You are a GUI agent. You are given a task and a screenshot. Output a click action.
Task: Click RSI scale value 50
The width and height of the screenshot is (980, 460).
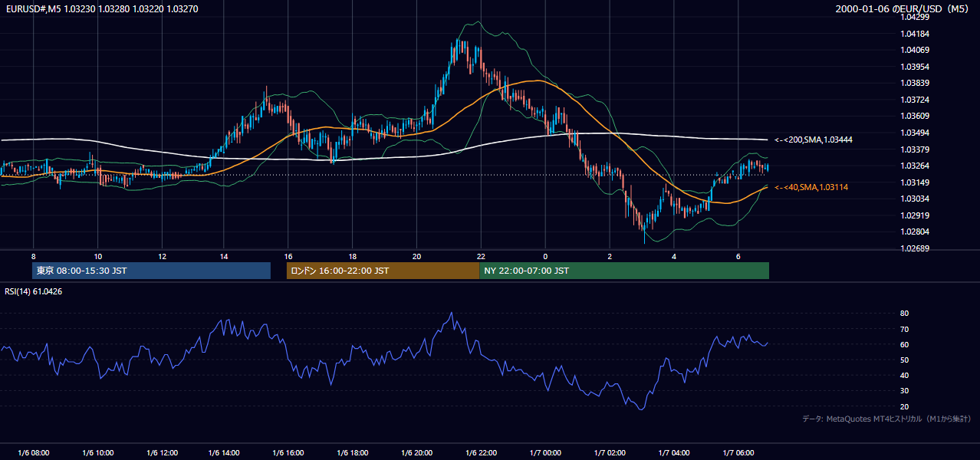(x=904, y=360)
